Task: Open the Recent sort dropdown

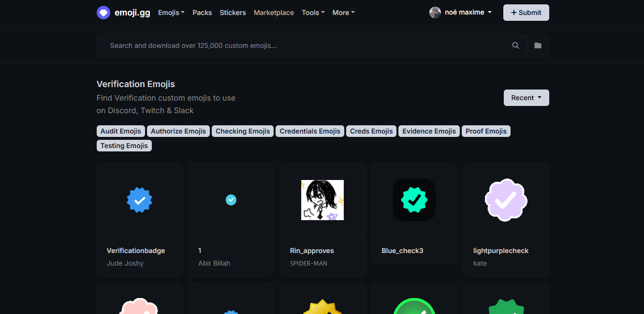Action: [x=526, y=98]
